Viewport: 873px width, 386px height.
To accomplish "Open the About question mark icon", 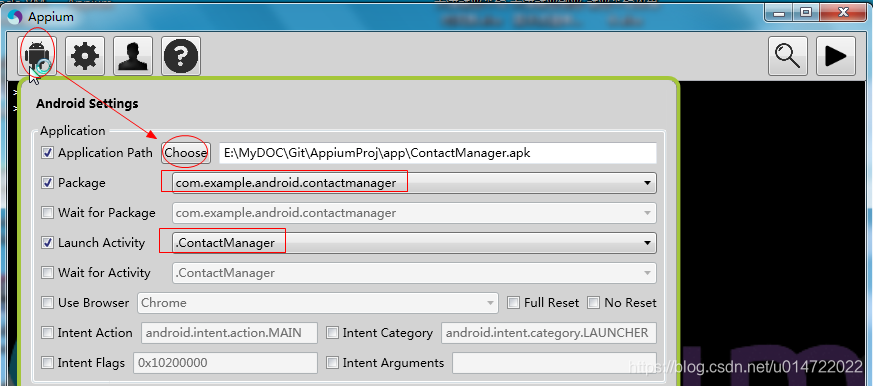I will click(x=181, y=56).
